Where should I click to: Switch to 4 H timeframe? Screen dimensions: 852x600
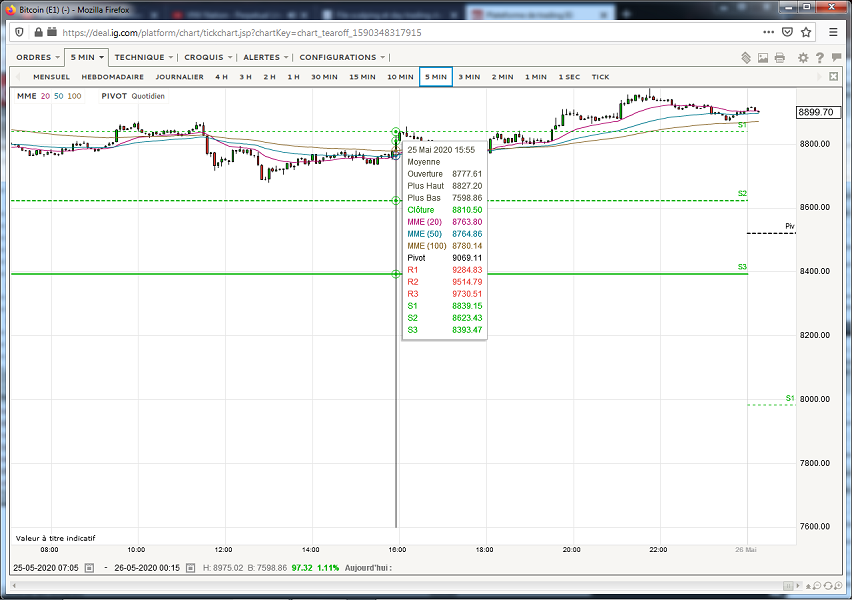coord(221,77)
